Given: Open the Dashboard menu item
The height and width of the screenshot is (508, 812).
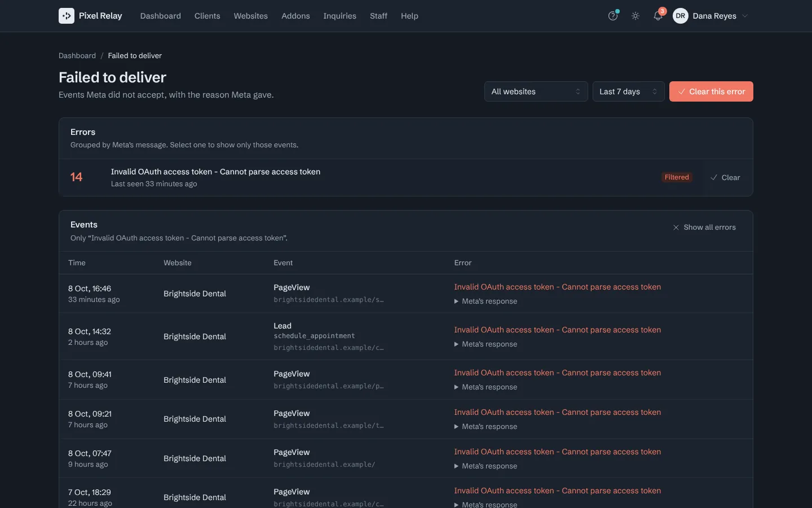Looking at the screenshot, I should [161, 16].
